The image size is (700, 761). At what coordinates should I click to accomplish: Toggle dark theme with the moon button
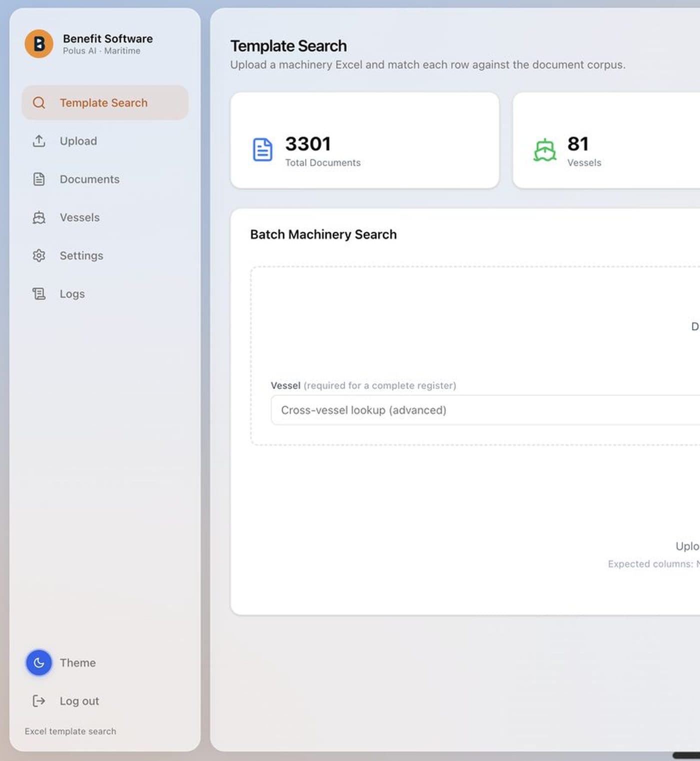click(39, 663)
